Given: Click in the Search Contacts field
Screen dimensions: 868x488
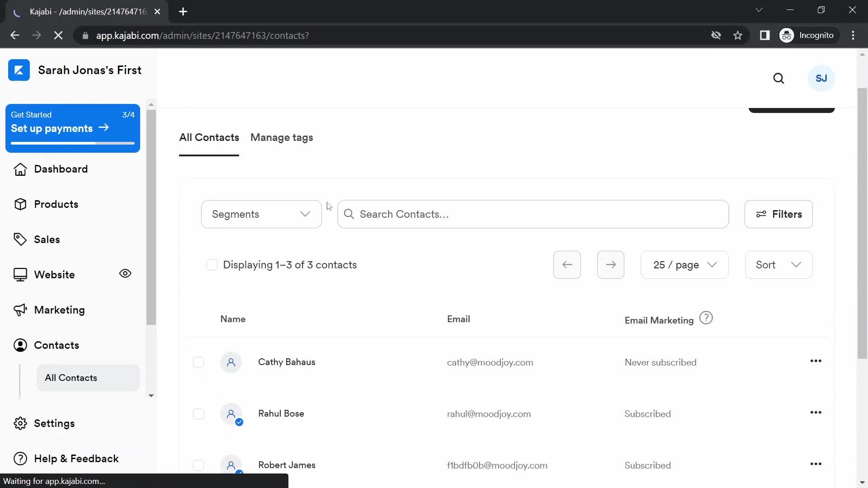Looking at the screenshot, I should click(x=533, y=214).
